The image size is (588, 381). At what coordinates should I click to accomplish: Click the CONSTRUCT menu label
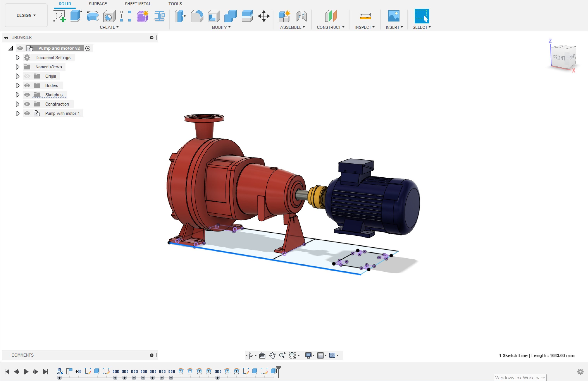tap(330, 27)
